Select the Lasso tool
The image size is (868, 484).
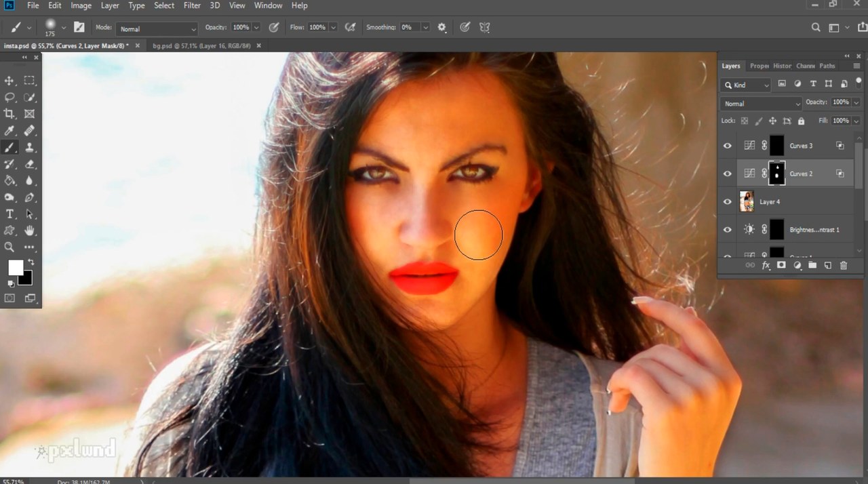(x=9, y=98)
